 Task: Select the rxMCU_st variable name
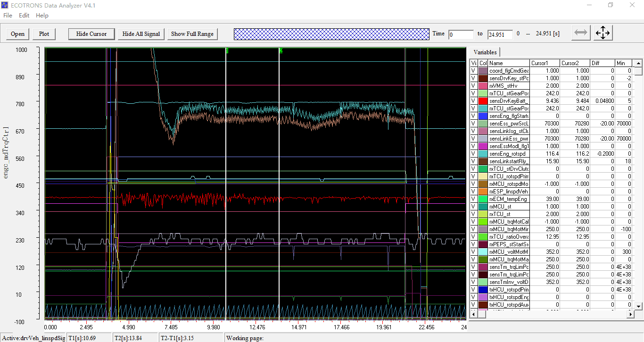click(x=509, y=207)
